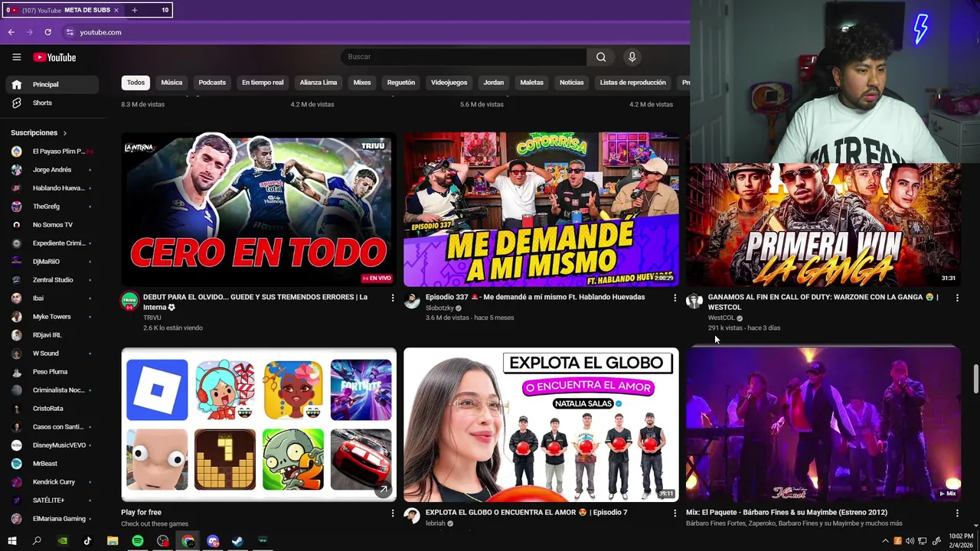Select the Listas de reproducción filter chip
Screen dimensions: 980x551
[632, 83]
